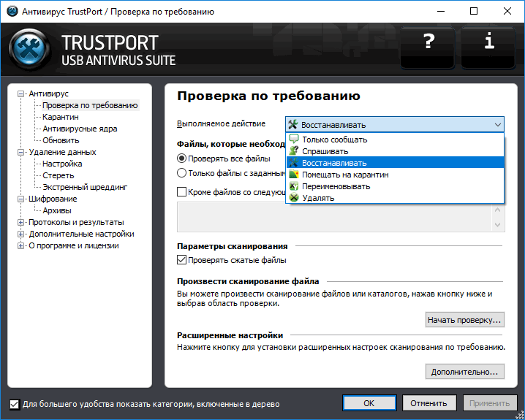Click Начать проверку button
525x420 pixels.
464,320
